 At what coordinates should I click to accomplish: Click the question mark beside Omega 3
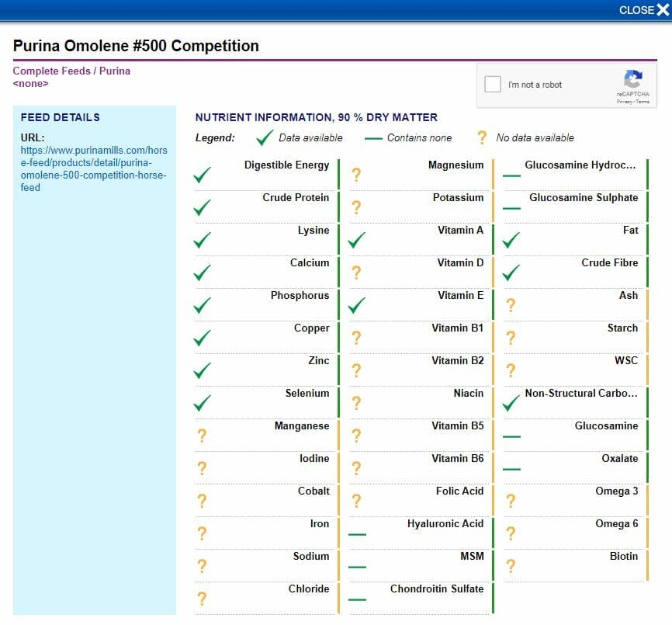pyautogui.click(x=511, y=500)
